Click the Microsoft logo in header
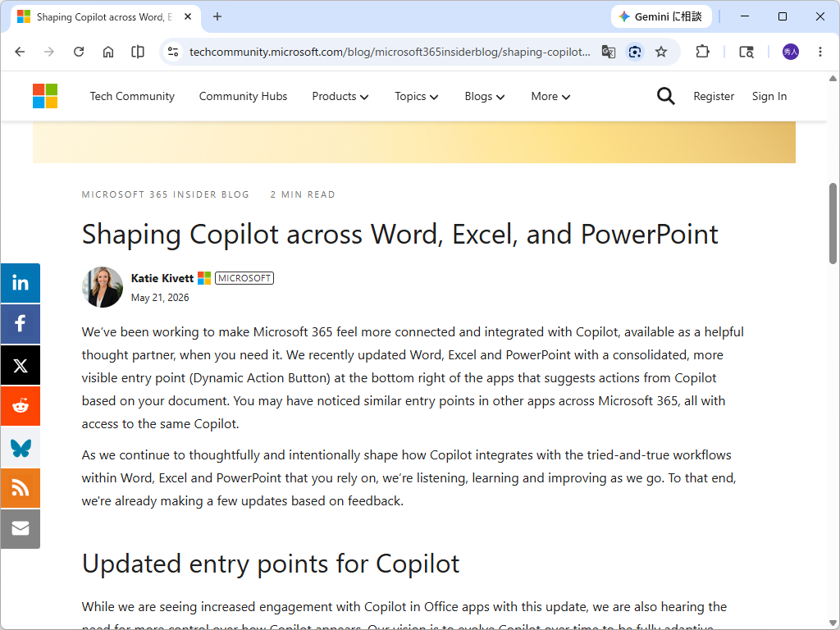Screen dimensions: 840x630 pos(45,96)
